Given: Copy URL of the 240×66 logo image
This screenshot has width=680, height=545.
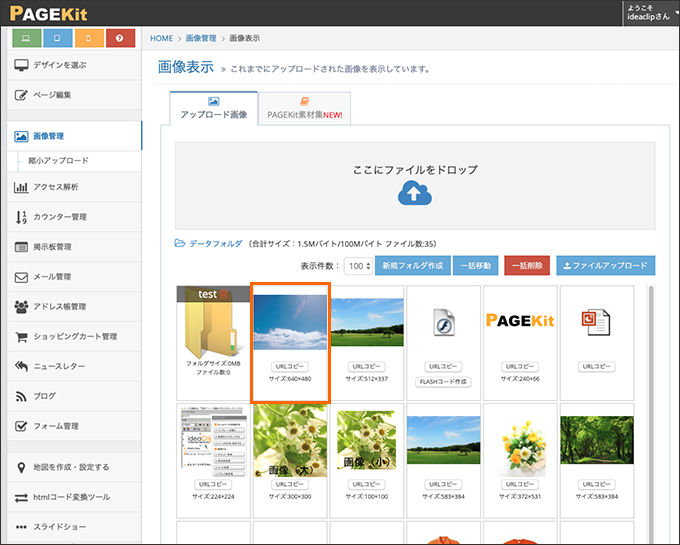Looking at the screenshot, I should [x=520, y=367].
